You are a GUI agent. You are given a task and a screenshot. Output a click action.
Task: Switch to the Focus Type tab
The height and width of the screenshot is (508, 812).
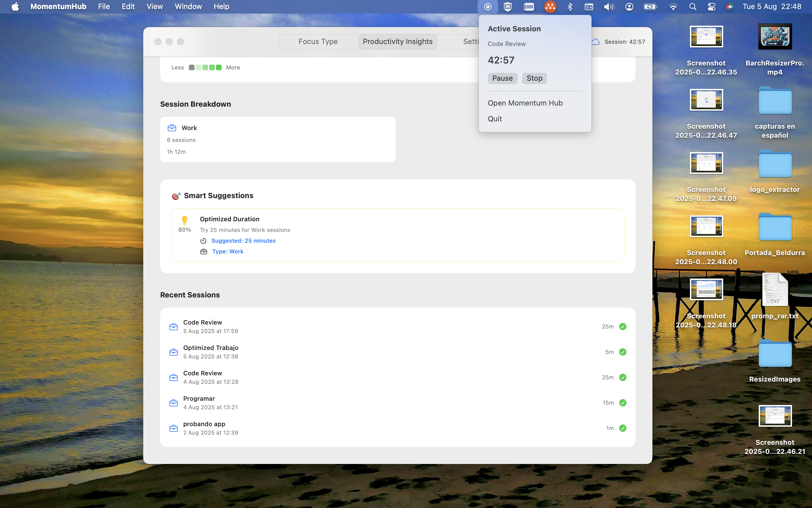[318, 42]
